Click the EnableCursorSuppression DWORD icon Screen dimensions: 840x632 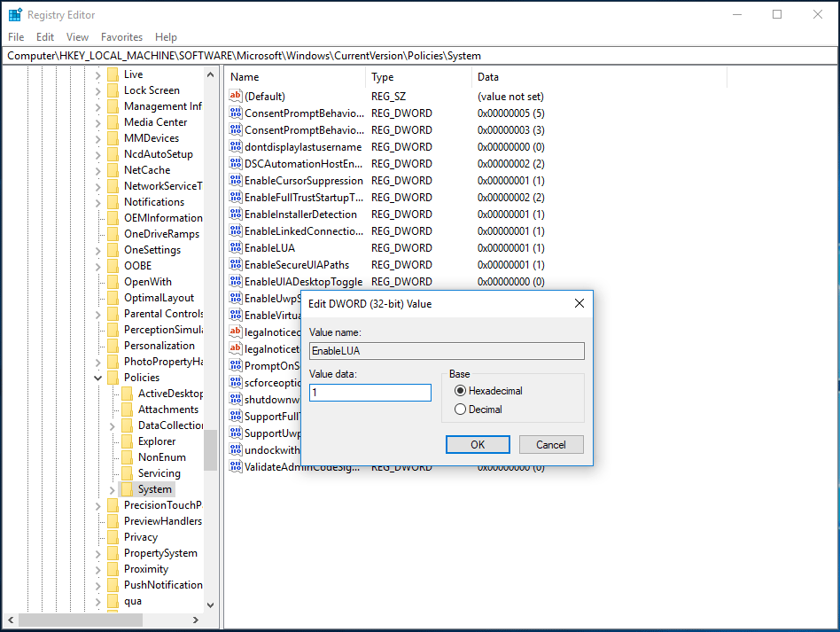point(235,180)
